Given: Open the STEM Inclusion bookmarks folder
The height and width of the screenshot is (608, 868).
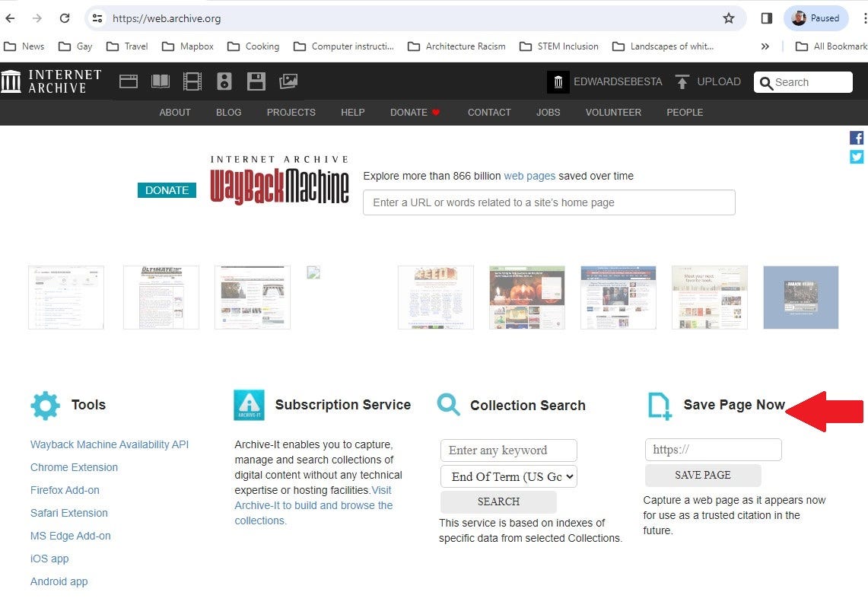Looking at the screenshot, I should click(559, 46).
